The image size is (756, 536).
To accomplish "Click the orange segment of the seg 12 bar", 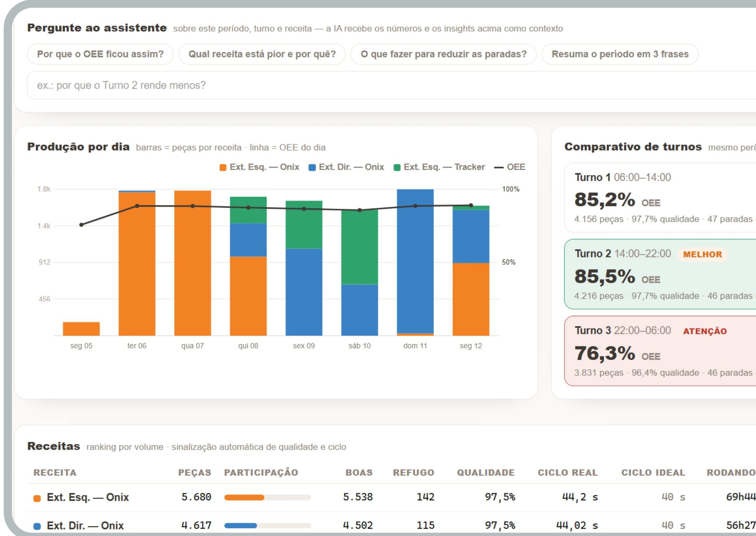I will pyautogui.click(x=471, y=299).
